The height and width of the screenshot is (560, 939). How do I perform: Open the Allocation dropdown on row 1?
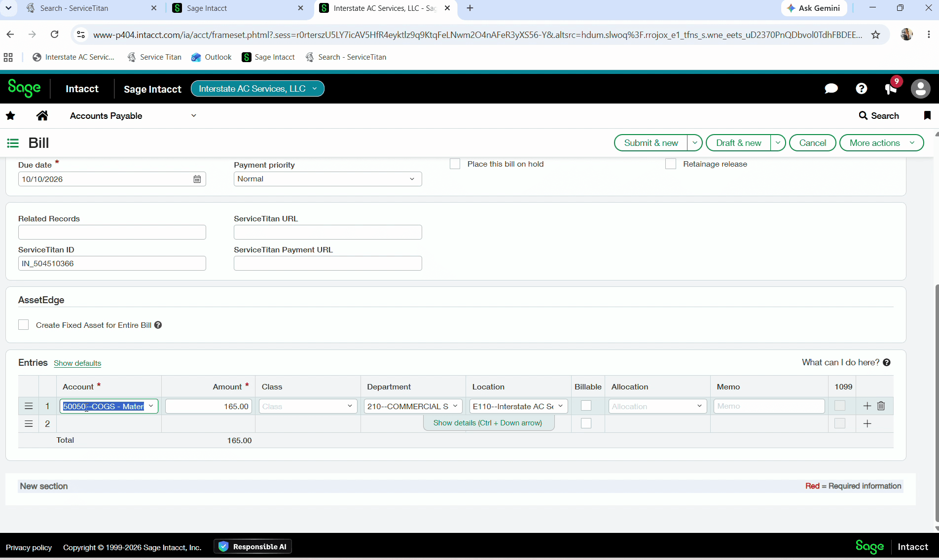point(699,406)
